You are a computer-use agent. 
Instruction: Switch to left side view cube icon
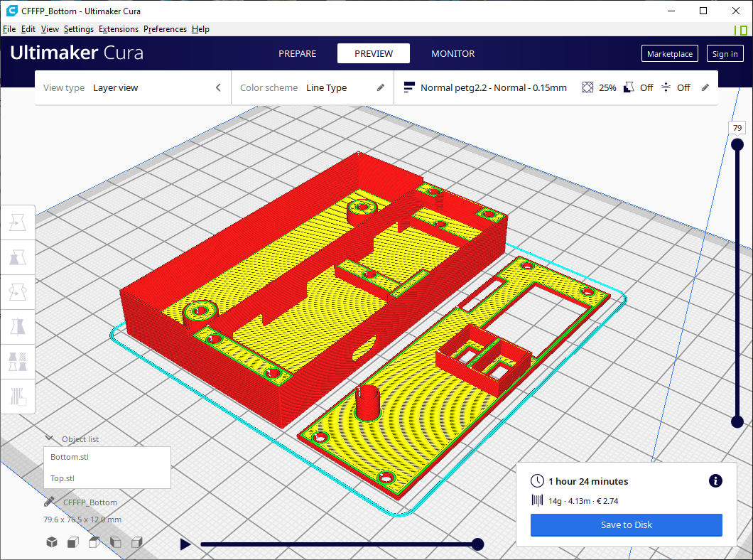pos(115,542)
